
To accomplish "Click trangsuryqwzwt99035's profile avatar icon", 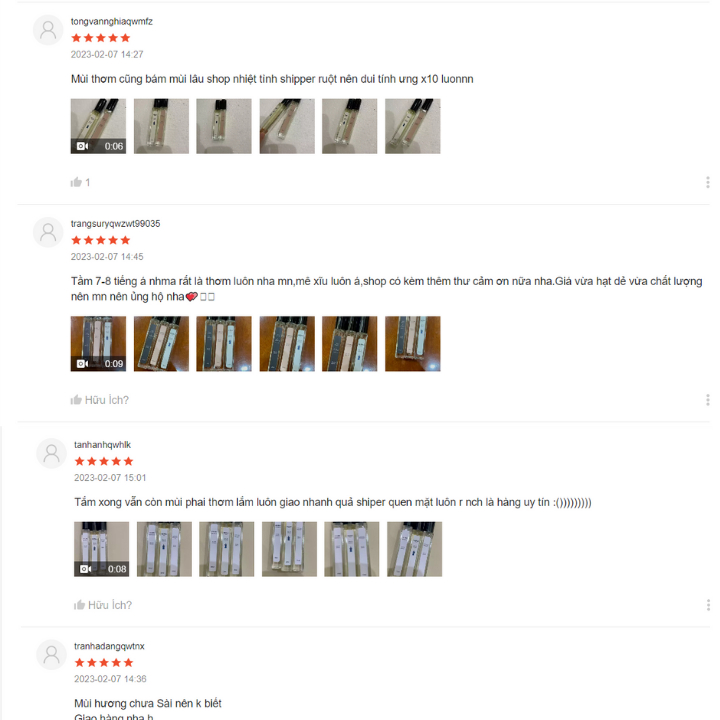I will [x=48, y=232].
